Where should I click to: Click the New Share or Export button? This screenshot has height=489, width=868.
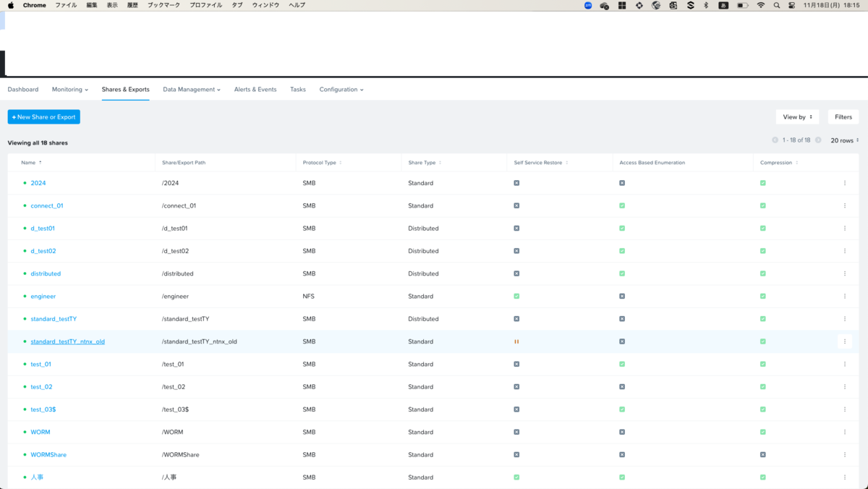tap(44, 116)
